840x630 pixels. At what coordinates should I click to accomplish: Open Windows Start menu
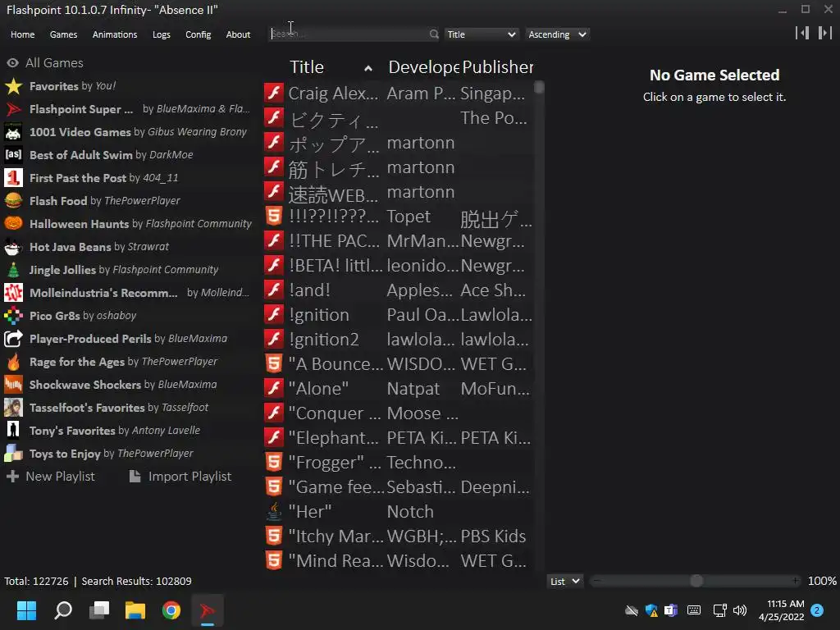tap(26, 610)
